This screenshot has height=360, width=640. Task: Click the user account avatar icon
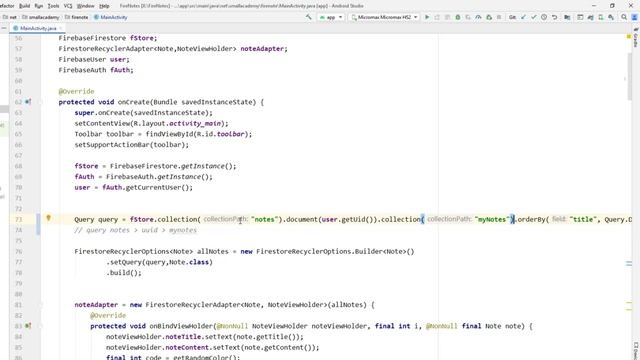pyautogui.click(x=635, y=17)
